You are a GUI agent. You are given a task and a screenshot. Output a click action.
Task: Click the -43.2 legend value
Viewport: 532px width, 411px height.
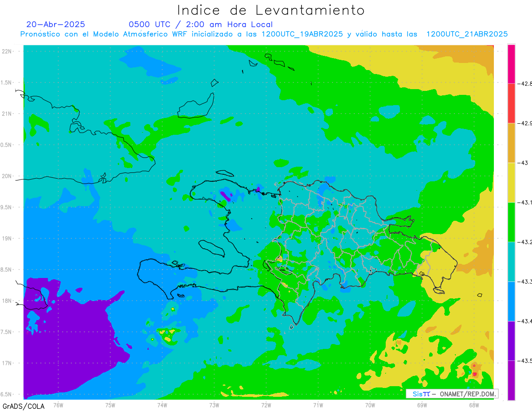point(524,242)
